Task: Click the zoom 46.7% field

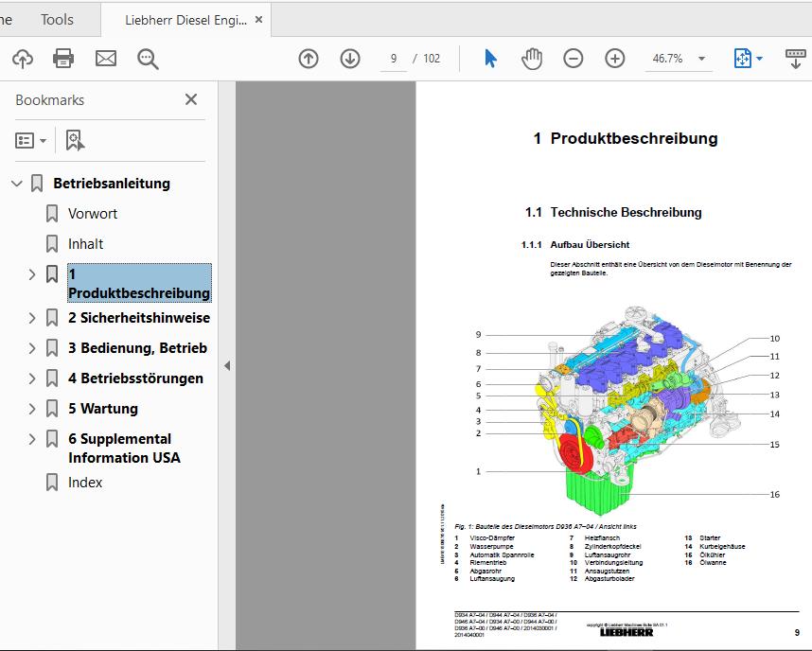Action: [x=668, y=59]
